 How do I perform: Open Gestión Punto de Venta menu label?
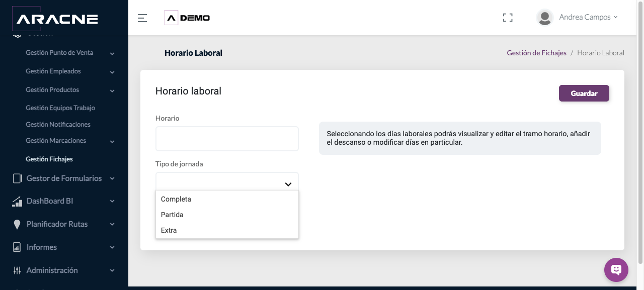[x=59, y=53]
